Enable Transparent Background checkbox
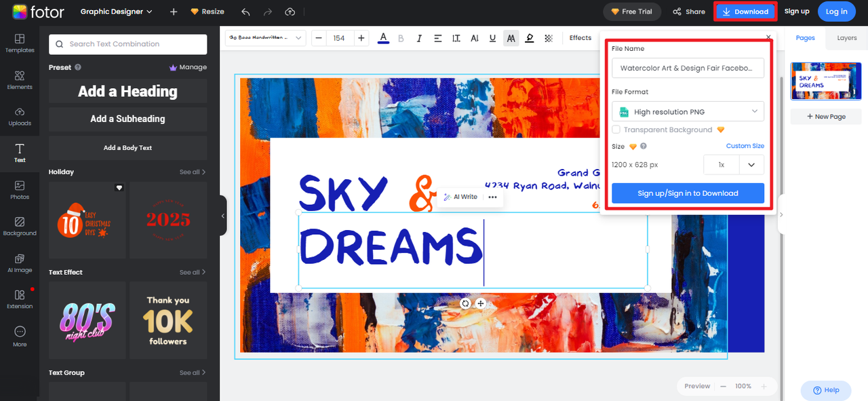Screen dimensions: 868x401 tap(616, 130)
